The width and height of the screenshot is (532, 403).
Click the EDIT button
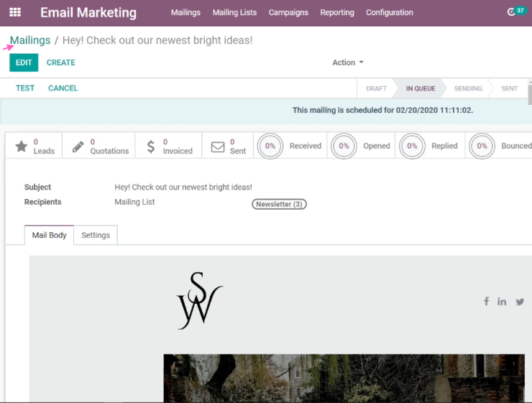[24, 62]
